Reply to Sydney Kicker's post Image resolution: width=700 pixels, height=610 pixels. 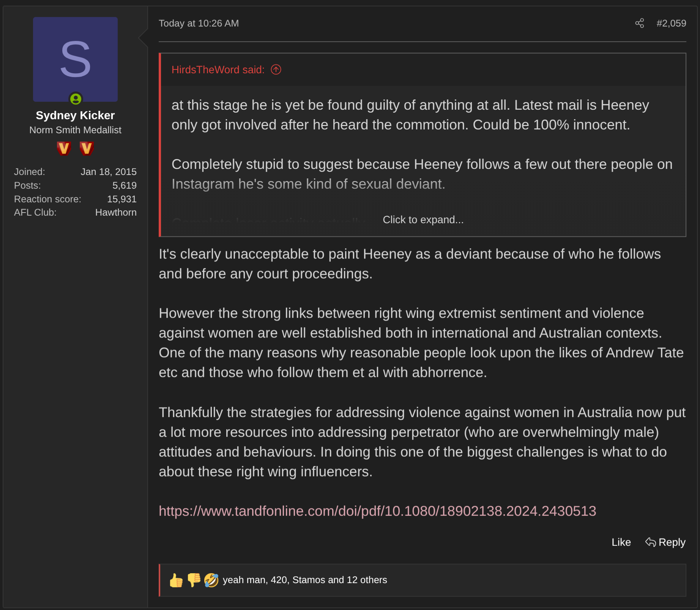point(665,542)
